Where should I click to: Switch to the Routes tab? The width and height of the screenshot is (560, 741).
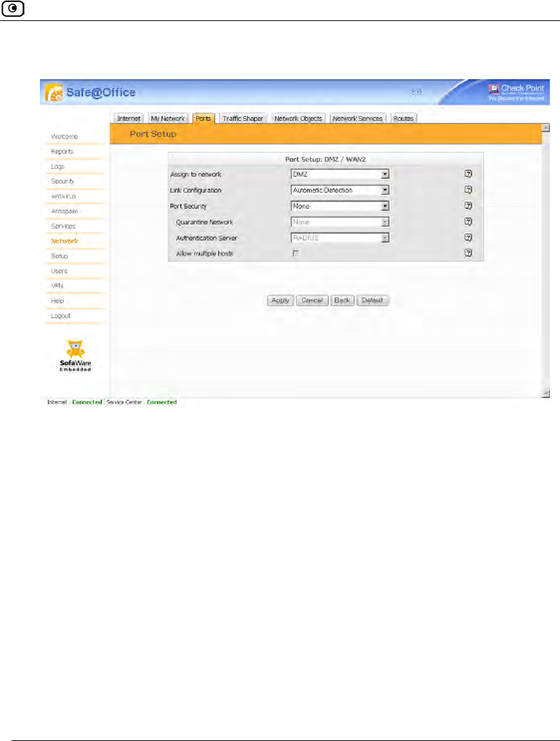403,118
